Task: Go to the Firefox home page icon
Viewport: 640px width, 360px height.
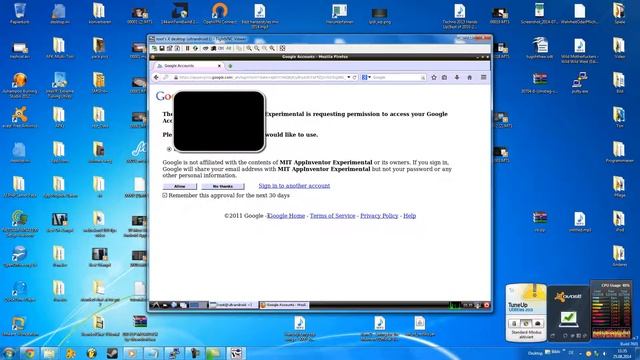Action: (469, 77)
